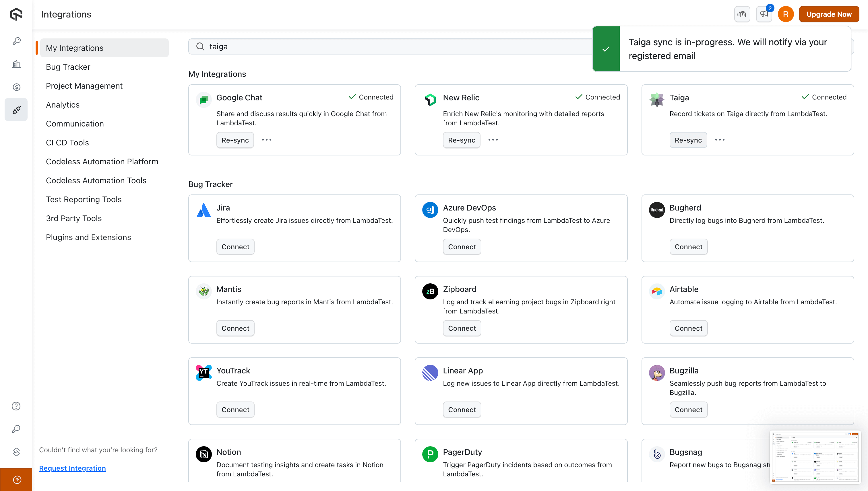Open the help question mark icon
868x491 pixels.
[x=16, y=406]
